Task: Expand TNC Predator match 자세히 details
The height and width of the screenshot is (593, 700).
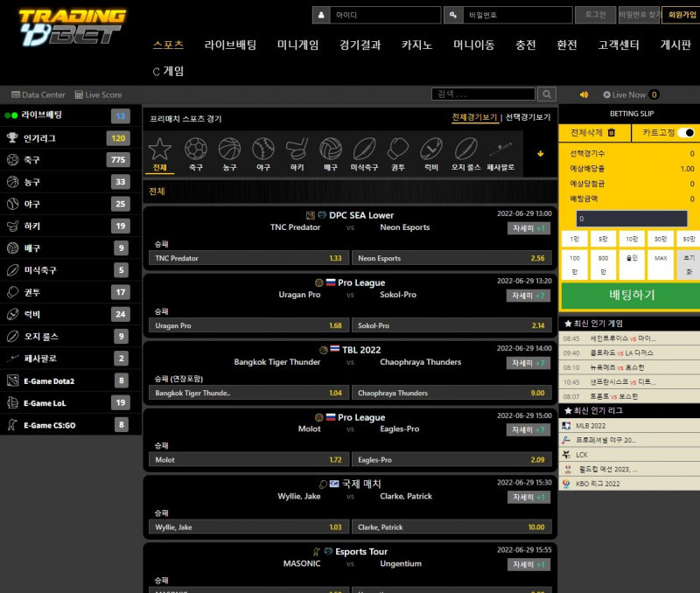Action: point(528,228)
